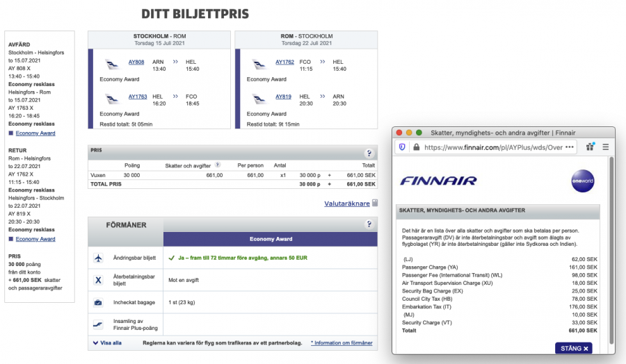The image size is (626, 364).
Task: Open the gift extension icon in popup toolbar
Action: [590, 147]
